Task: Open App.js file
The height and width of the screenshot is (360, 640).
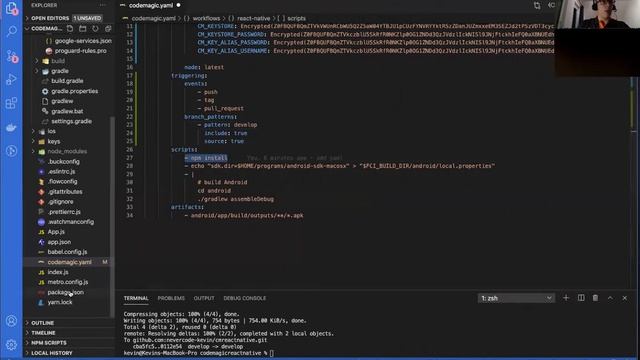Action: (56, 232)
